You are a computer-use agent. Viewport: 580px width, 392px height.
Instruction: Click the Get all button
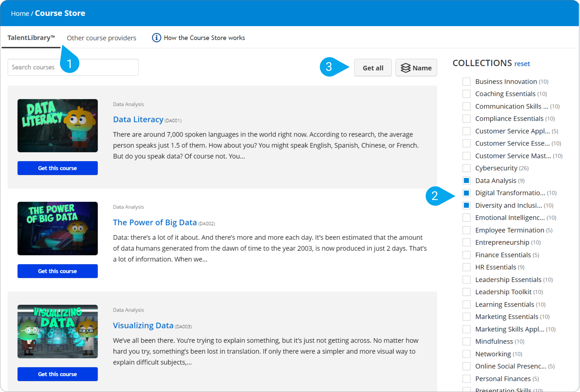pos(373,67)
